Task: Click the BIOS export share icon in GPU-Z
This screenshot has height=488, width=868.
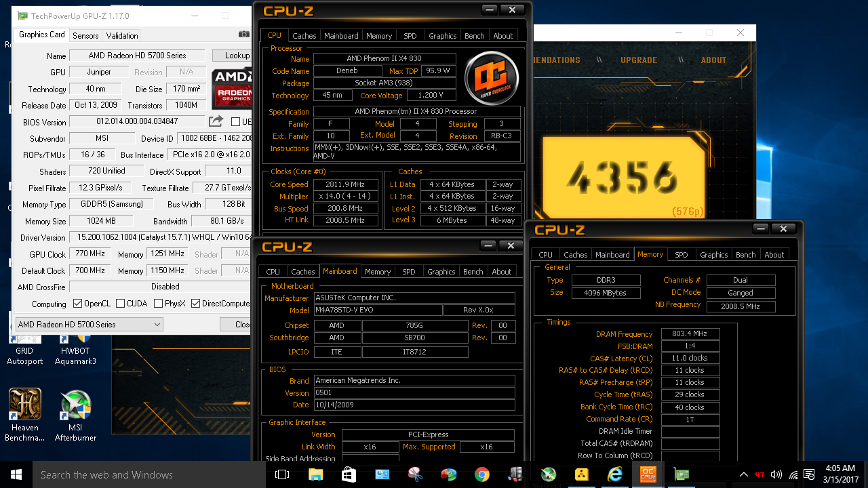Action: (216, 121)
